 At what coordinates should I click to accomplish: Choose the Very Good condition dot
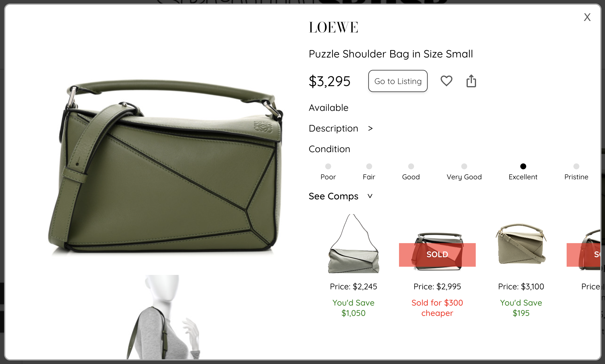[x=464, y=166]
